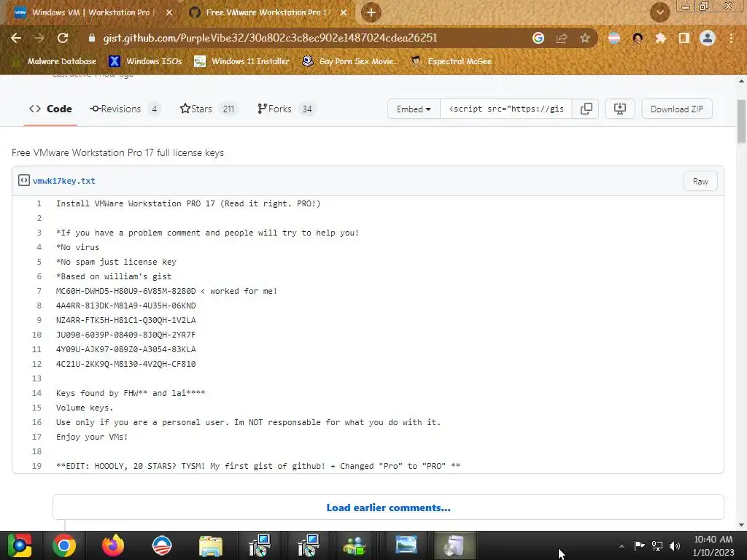747x560 pixels.
Task: View the Raw file
Action: pos(700,182)
